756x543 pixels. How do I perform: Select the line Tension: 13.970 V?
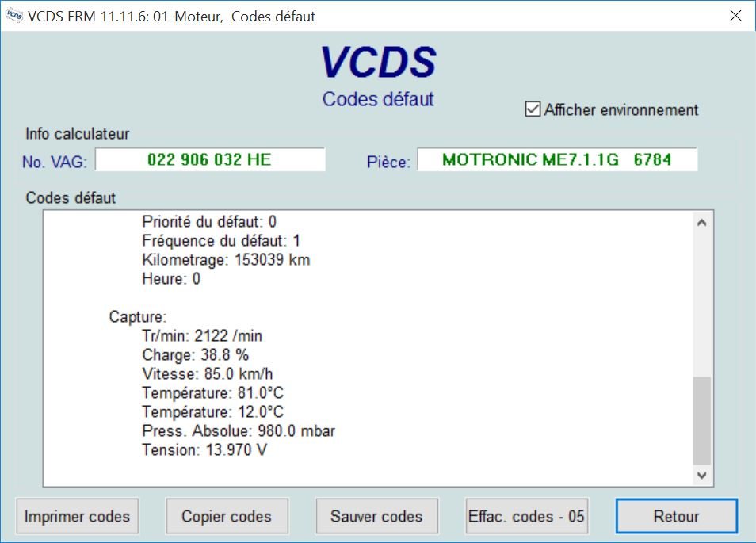(x=204, y=450)
